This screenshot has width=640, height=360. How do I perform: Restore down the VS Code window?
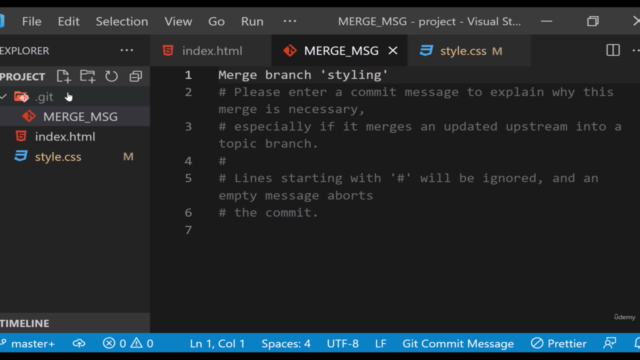[593, 21]
